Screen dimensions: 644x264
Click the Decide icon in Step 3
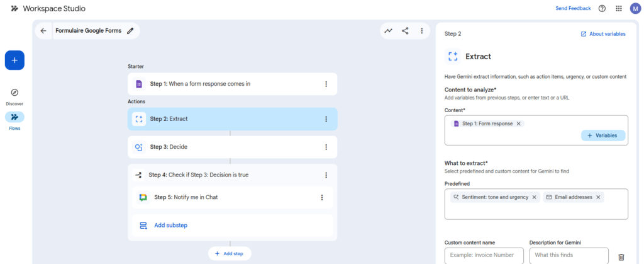tap(139, 147)
